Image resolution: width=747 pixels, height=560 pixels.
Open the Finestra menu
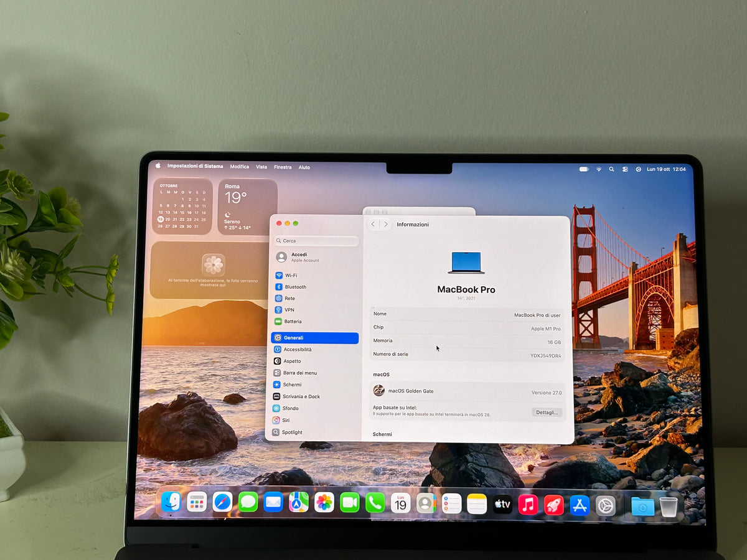click(x=283, y=167)
